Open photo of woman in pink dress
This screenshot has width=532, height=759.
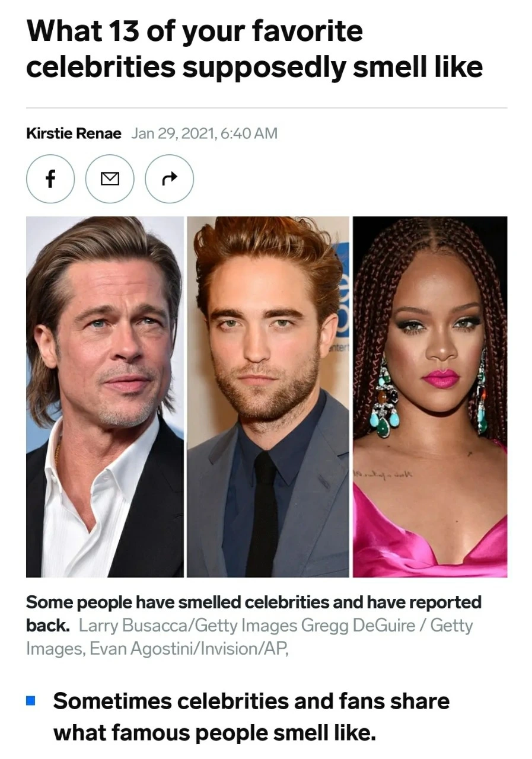pos(430,397)
